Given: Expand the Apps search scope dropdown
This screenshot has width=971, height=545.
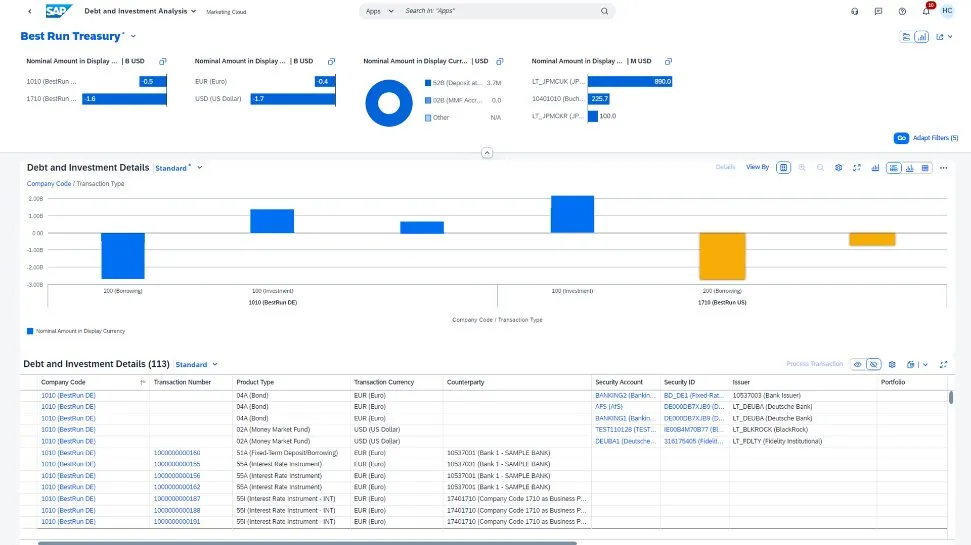Looking at the screenshot, I should (x=377, y=12).
